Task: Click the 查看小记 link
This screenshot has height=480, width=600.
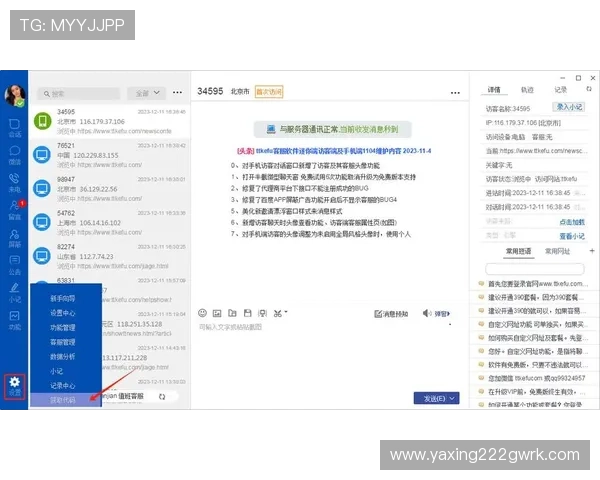Action: [572, 236]
